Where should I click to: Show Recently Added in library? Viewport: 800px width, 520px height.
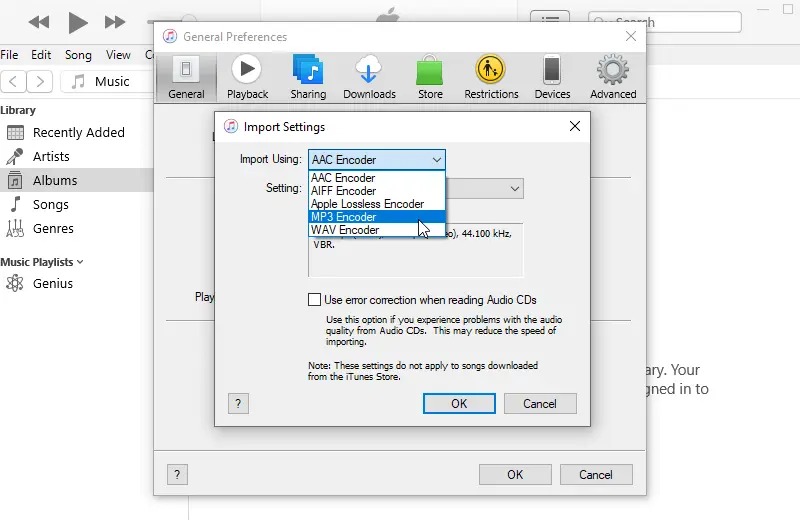(77, 133)
